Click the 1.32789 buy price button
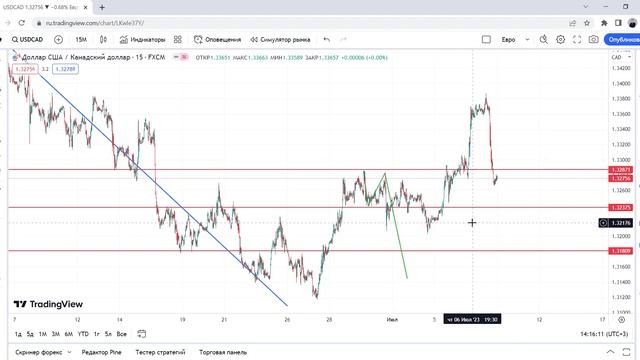 point(65,69)
